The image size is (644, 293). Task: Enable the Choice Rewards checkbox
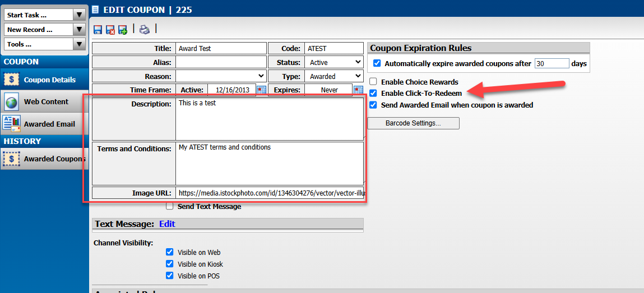point(373,82)
